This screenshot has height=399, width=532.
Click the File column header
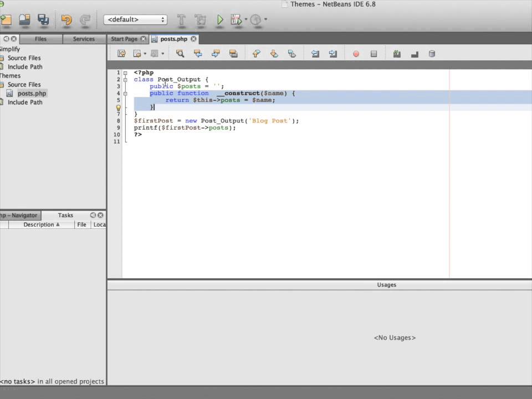click(82, 224)
